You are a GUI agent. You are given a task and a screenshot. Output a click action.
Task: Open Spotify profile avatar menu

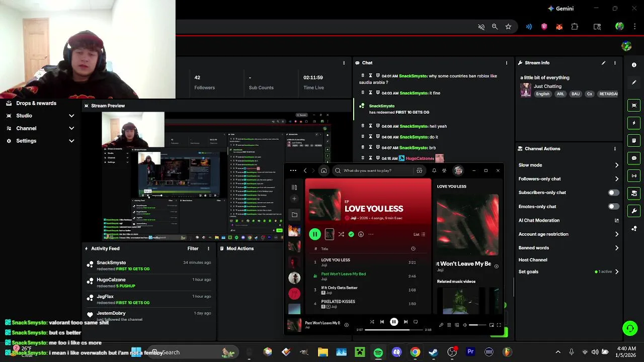click(x=458, y=170)
